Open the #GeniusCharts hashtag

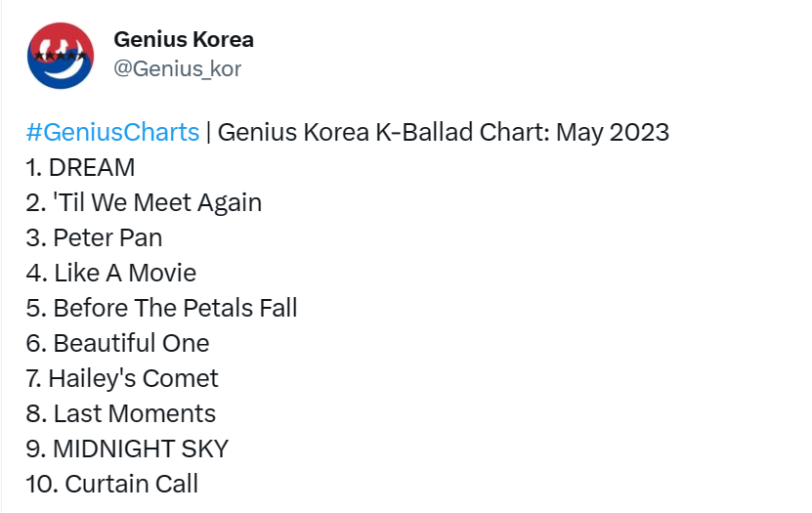112,132
